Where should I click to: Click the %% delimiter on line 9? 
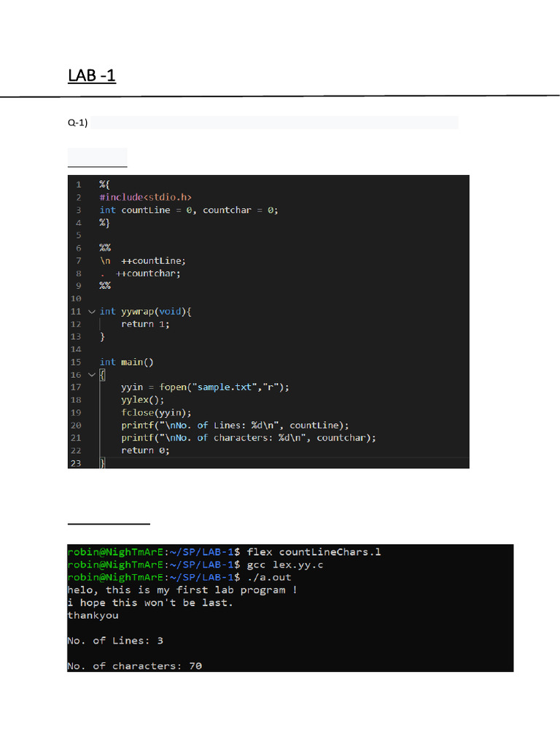[105, 286]
